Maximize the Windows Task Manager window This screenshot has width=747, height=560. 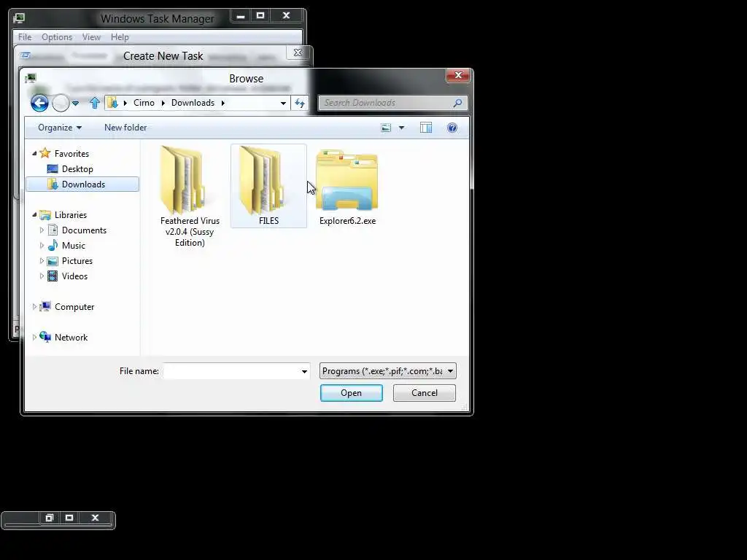pos(260,16)
